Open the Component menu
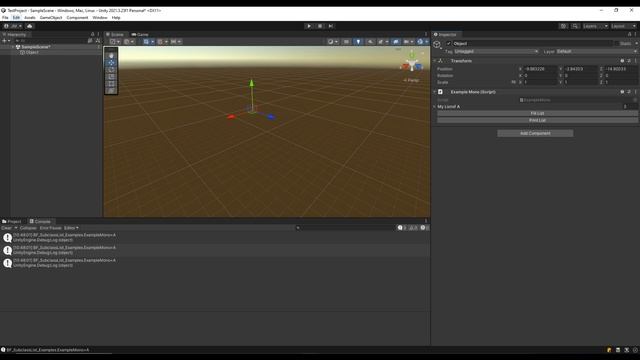The image size is (640, 360). [77, 18]
